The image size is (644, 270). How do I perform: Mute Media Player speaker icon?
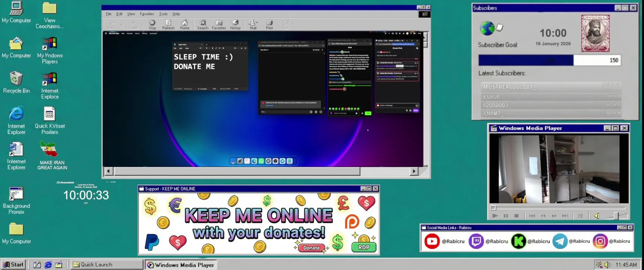(597, 216)
